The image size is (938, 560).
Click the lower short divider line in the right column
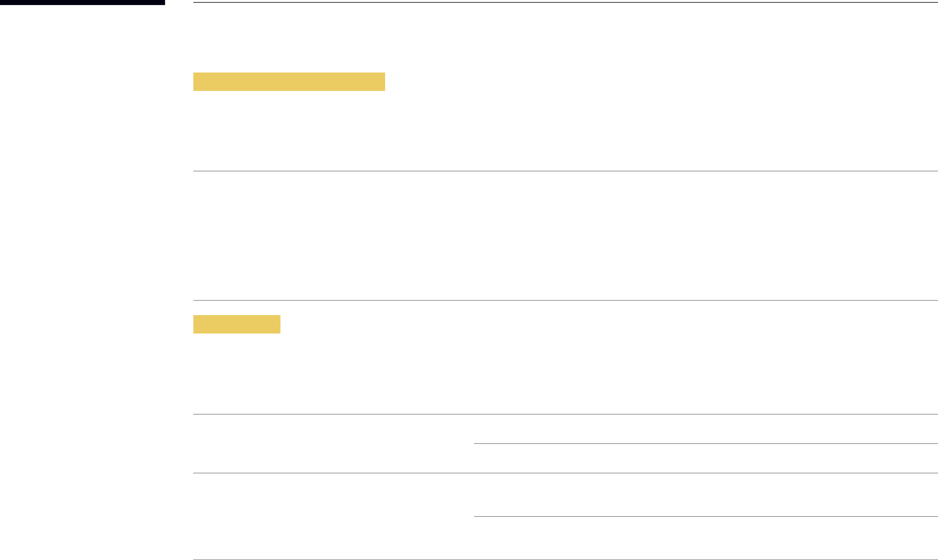706,517
